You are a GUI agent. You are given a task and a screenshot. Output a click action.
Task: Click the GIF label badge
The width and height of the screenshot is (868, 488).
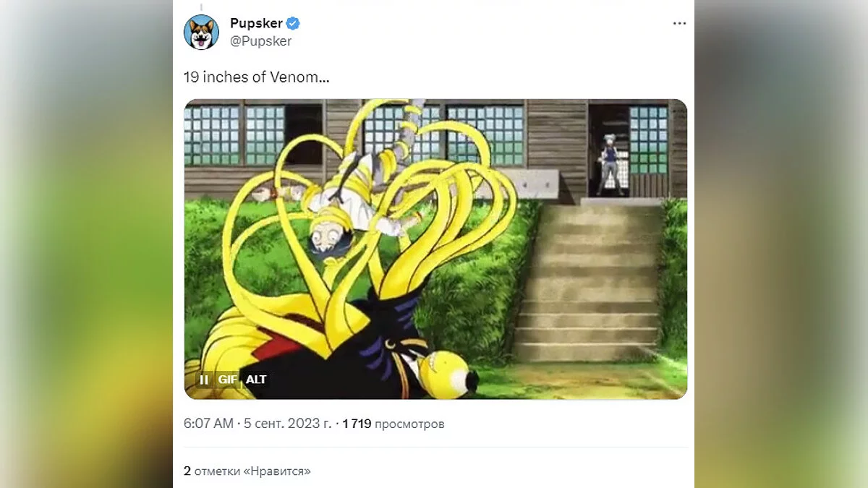(x=228, y=380)
